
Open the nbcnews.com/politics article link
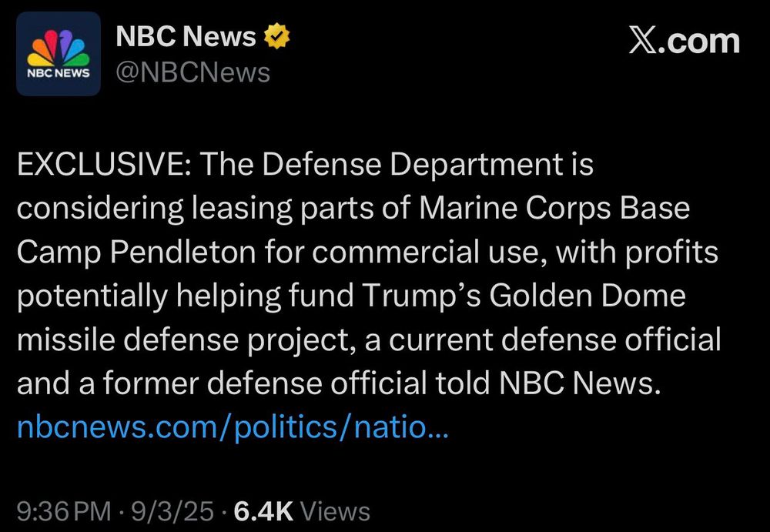coord(233,427)
